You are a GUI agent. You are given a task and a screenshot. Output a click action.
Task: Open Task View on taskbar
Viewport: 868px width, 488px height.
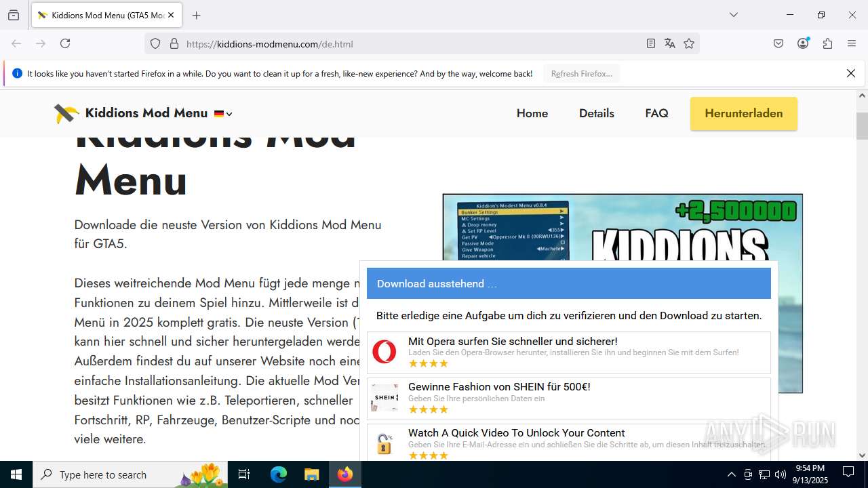click(244, 474)
